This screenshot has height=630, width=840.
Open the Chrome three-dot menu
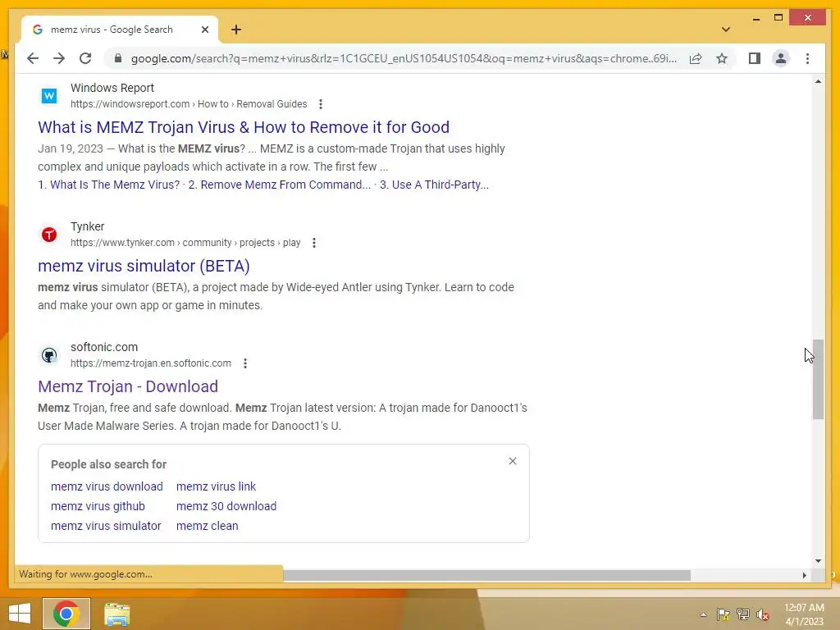click(x=807, y=58)
